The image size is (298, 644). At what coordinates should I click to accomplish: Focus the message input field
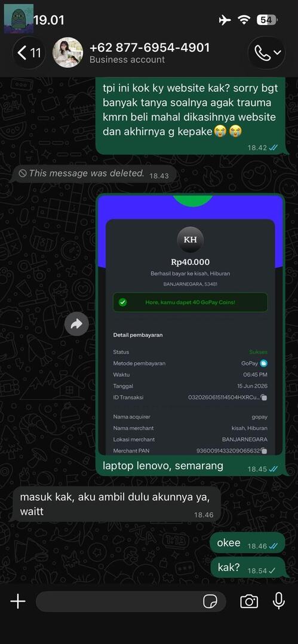point(131,602)
